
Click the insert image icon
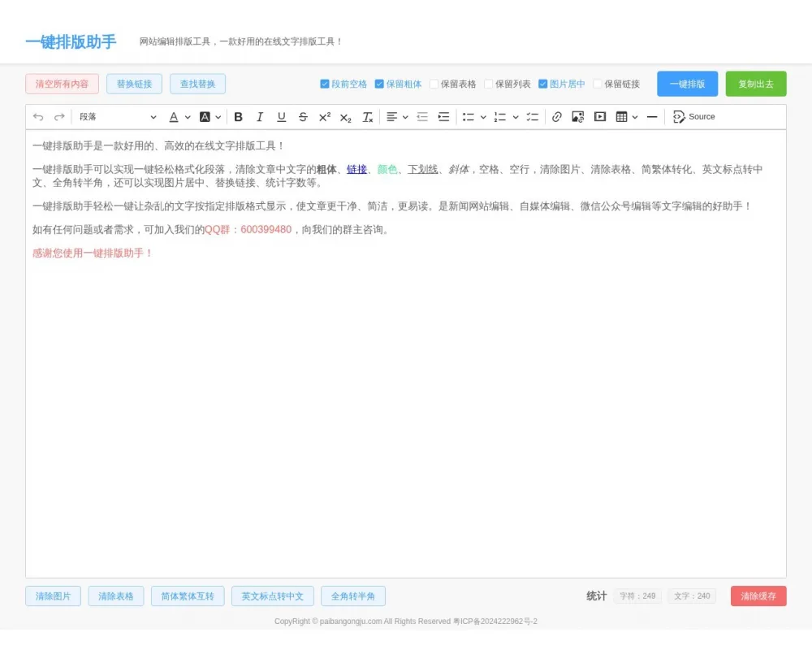(578, 117)
